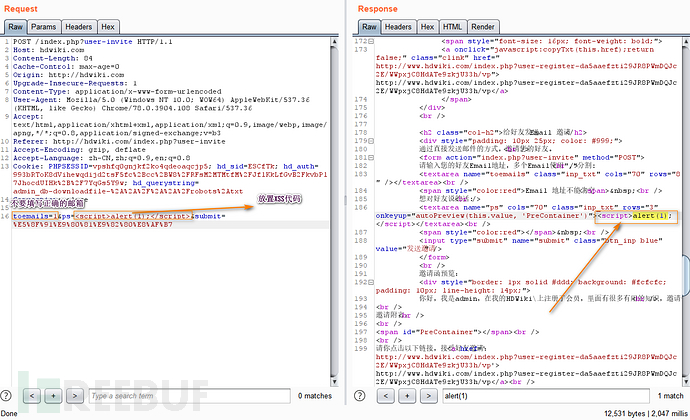The height and width of the screenshot is (420, 690).
Task: Click the '12,531 bytes | 2,047 millis' status
Action: coord(646,413)
